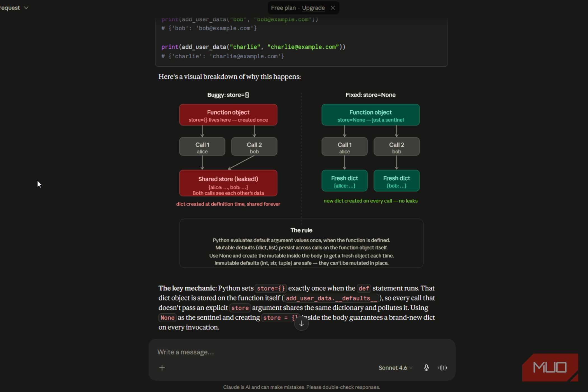Viewport: 588px width, 392px height.
Task: Click the plus attach icon in message box
Action: pyautogui.click(x=162, y=368)
